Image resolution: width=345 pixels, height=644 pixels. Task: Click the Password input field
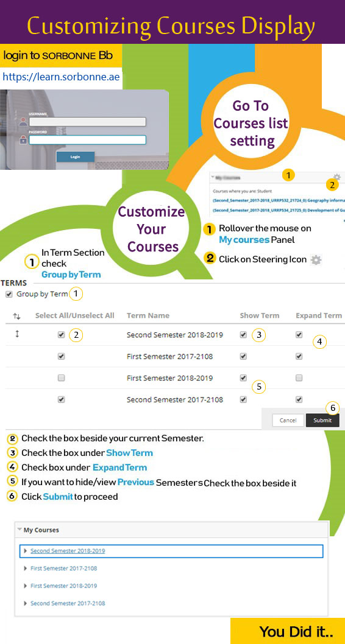click(88, 140)
